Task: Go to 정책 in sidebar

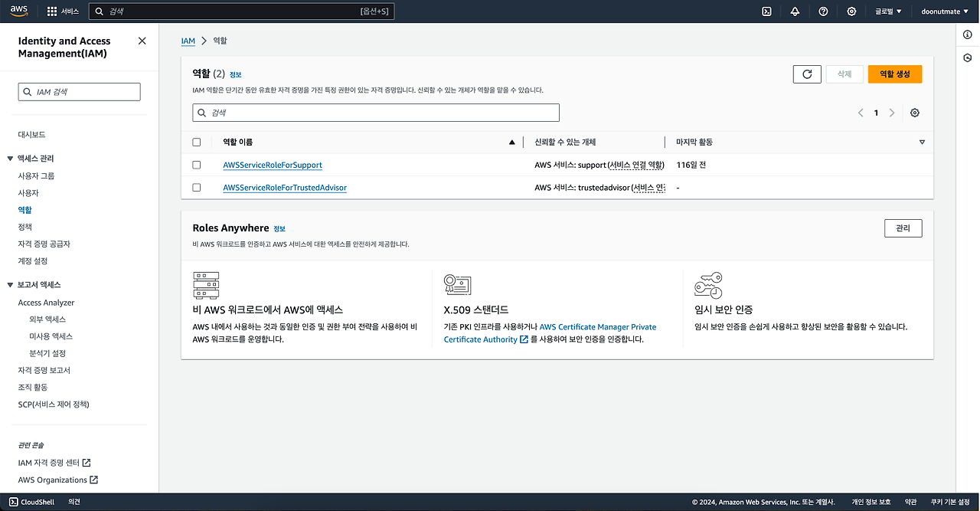Action: (24, 227)
